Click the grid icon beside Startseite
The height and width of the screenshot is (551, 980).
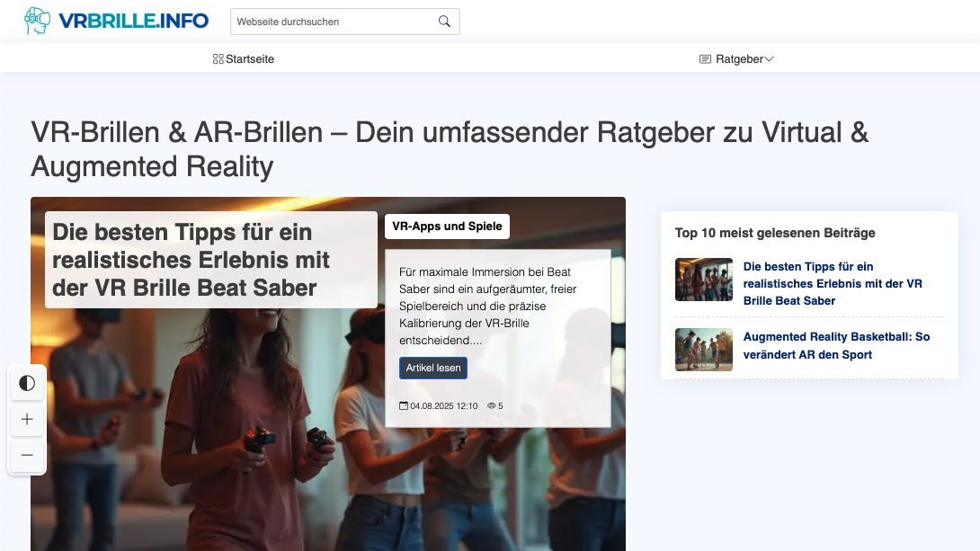coord(218,58)
